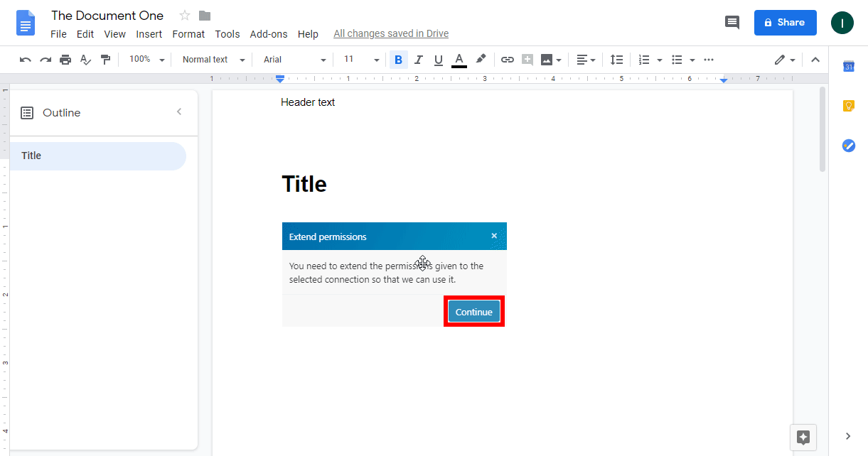The width and height of the screenshot is (868, 456).
Task: Open the Explore button
Action: pyautogui.click(x=803, y=437)
